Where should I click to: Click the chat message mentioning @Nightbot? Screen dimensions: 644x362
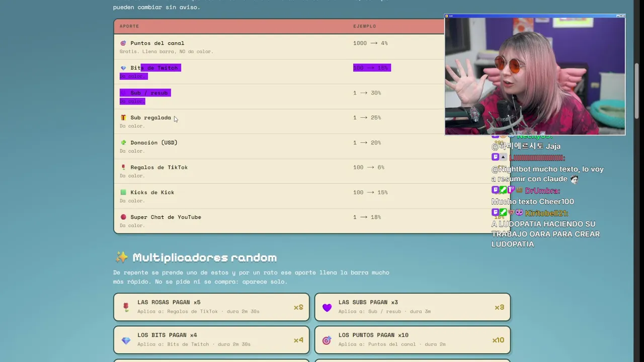[547, 174]
